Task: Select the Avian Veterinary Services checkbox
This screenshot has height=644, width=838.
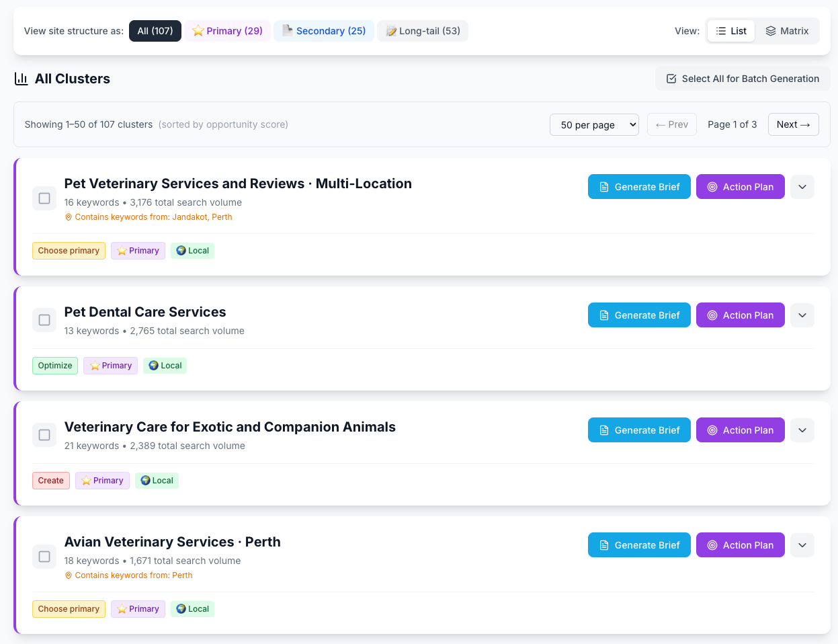Action: point(44,557)
